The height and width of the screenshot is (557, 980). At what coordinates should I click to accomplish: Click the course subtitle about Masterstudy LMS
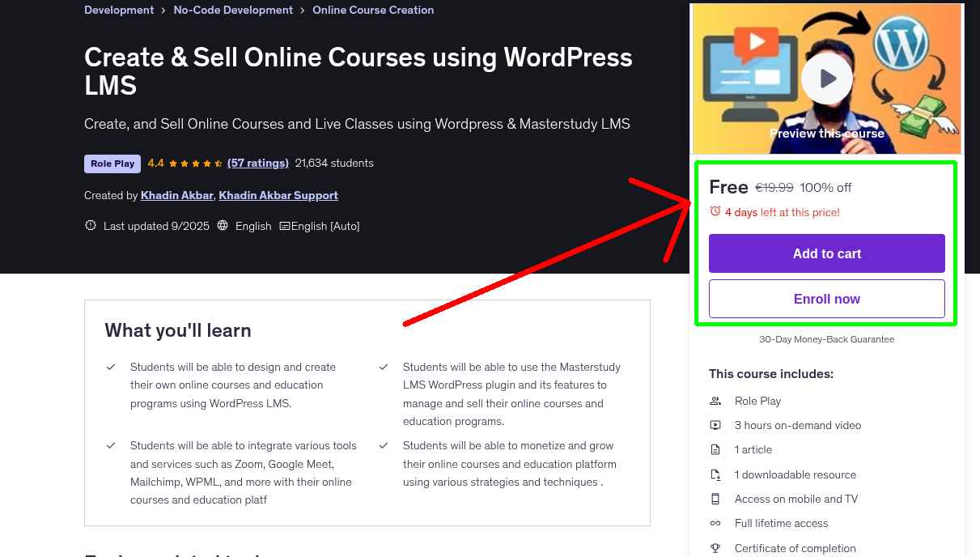(x=357, y=124)
